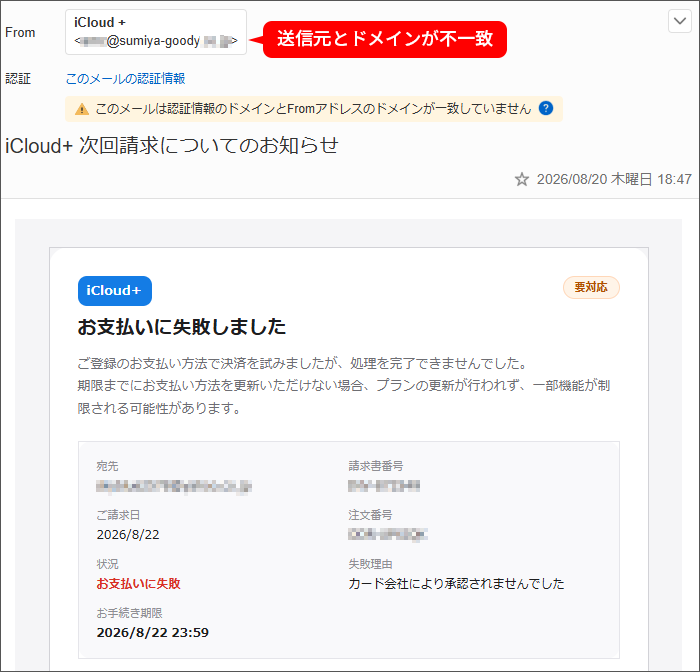Click the yellow warning triangle icon

82,109
